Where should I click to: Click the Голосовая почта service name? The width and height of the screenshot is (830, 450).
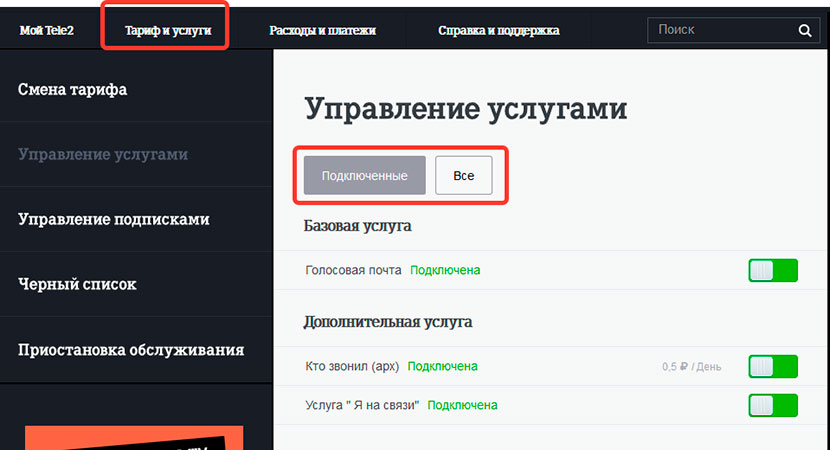click(x=353, y=270)
